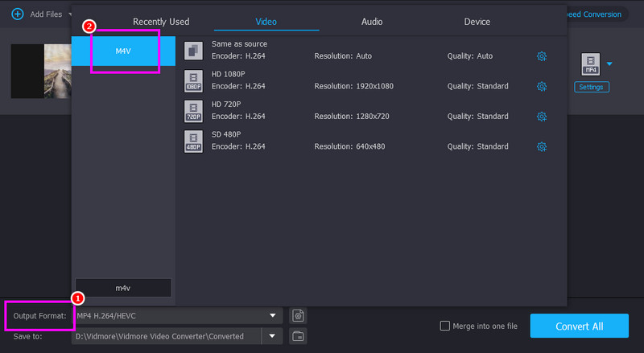Click the Settings button under MP4
Viewport: 644px width, 353px height.
(592, 87)
